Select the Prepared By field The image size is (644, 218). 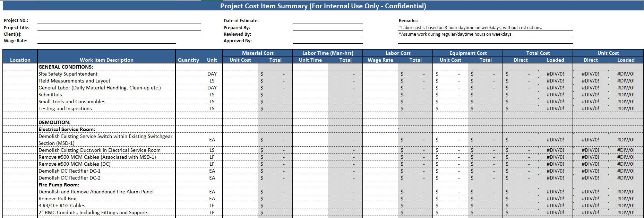pos(328,27)
